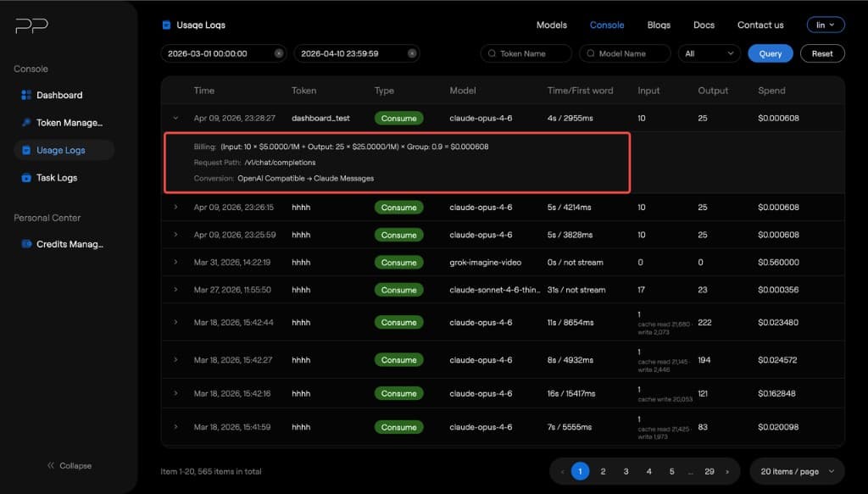Expand the Mar 18 15:42:27 log row
Screen dimensions: 868x494
[175, 359]
